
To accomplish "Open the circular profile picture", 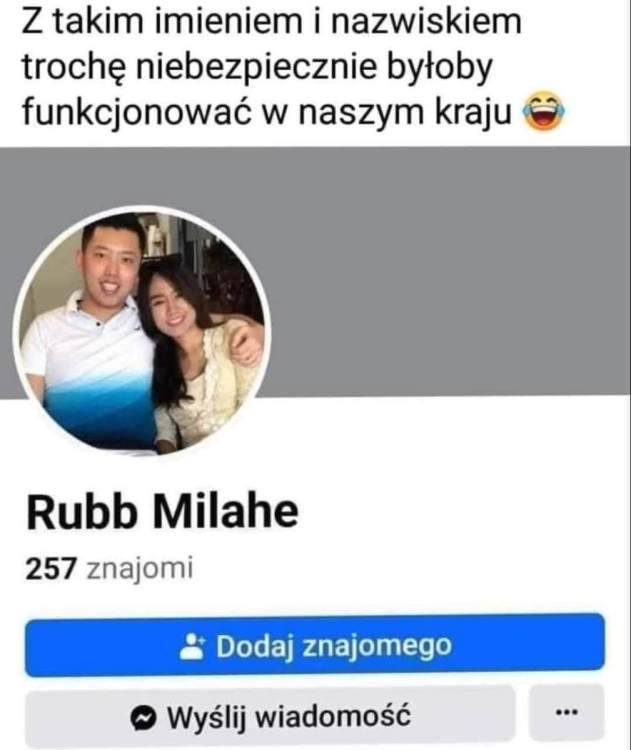I will pyautogui.click(x=142, y=331).
